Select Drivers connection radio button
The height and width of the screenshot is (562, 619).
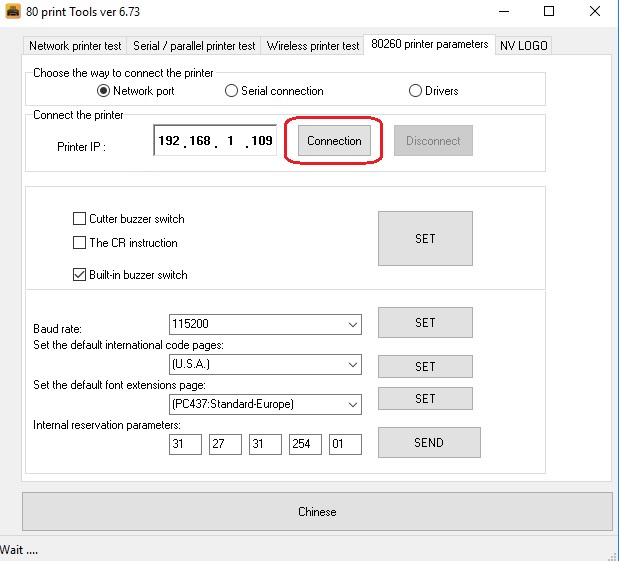[416, 91]
